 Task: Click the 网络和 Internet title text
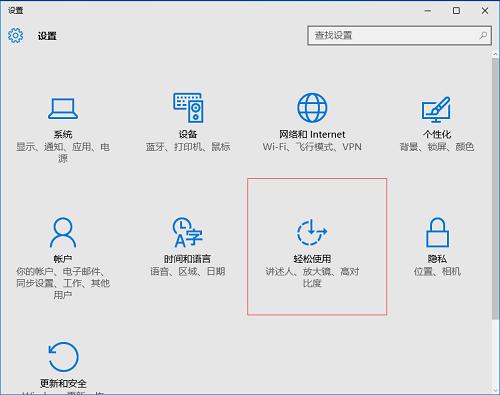pyautogui.click(x=312, y=134)
